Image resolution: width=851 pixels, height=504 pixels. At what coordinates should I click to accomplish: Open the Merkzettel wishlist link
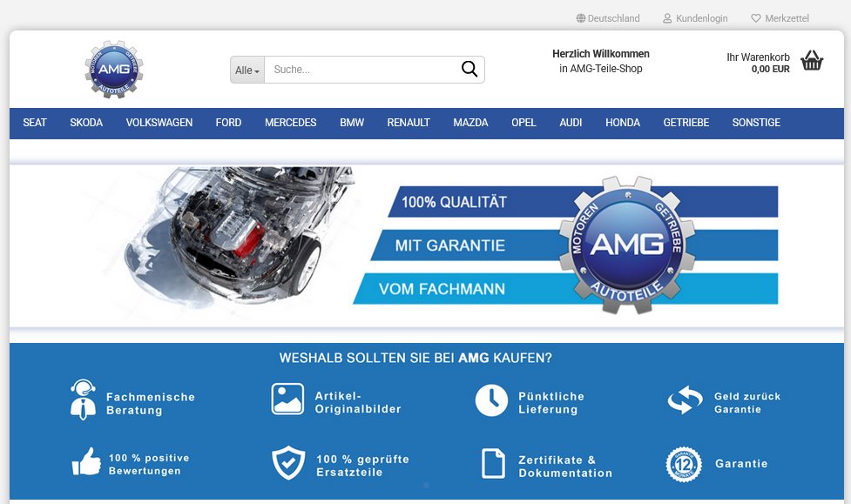pyautogui.click(x=780, y=18)
